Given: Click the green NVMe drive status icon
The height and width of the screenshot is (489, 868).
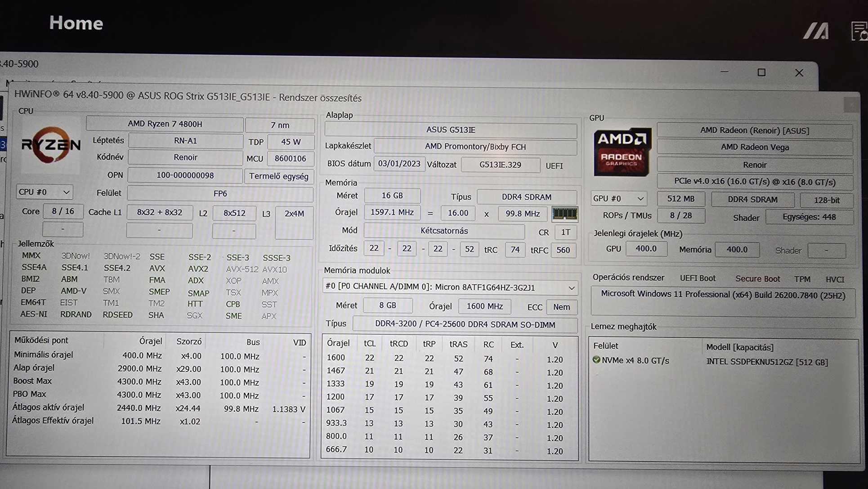Looking at the screenshot, I should coord(596,360).
